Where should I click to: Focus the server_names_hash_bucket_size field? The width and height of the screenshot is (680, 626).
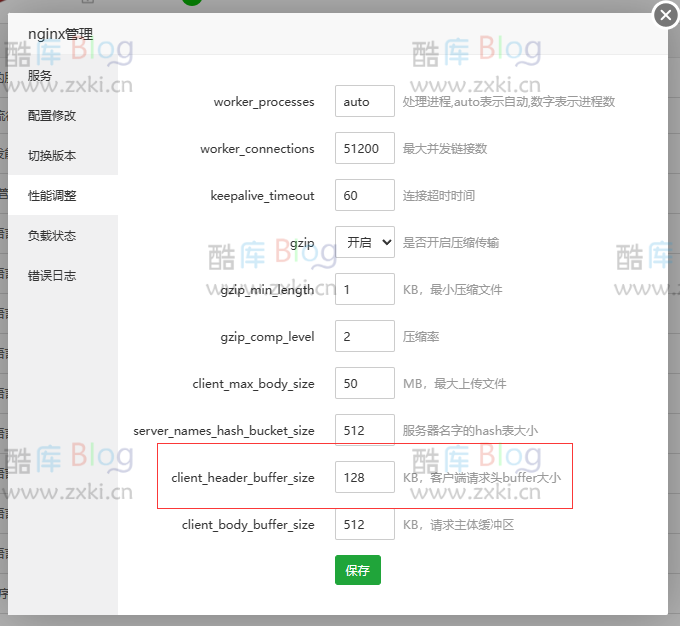coord(365,430)
